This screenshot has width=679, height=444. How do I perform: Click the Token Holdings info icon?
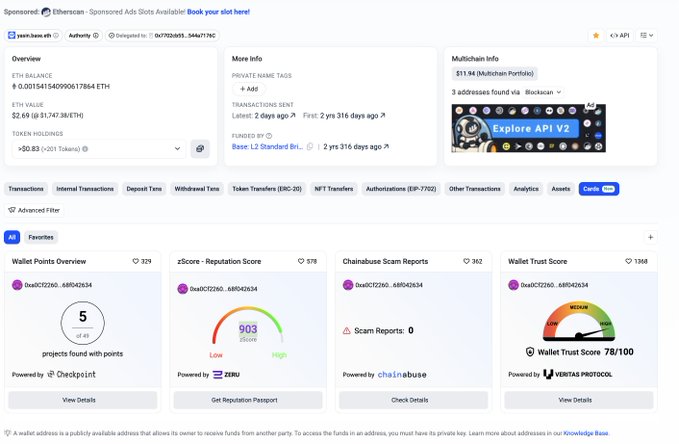pos(85,149)
